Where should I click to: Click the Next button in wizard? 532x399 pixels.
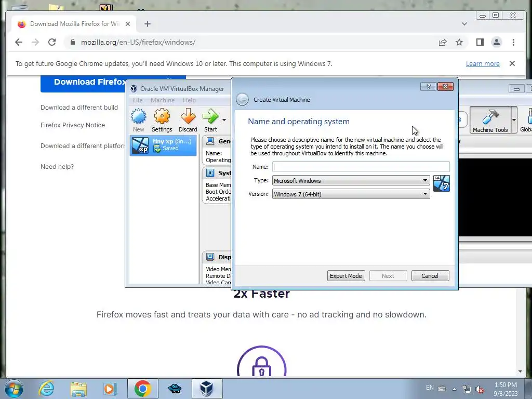pos(388,276)
